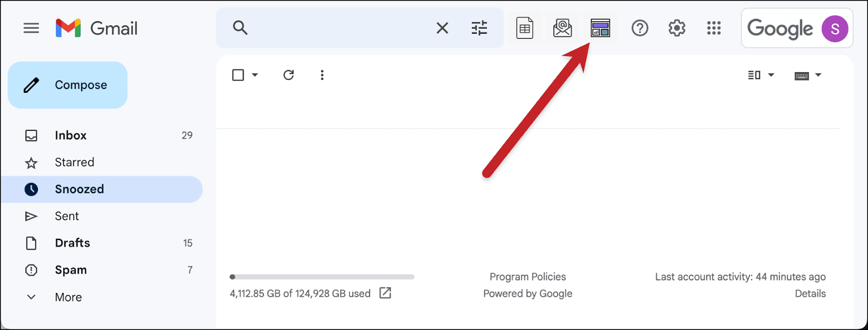Open the dashboard layout extension icon

coord(601,28)
